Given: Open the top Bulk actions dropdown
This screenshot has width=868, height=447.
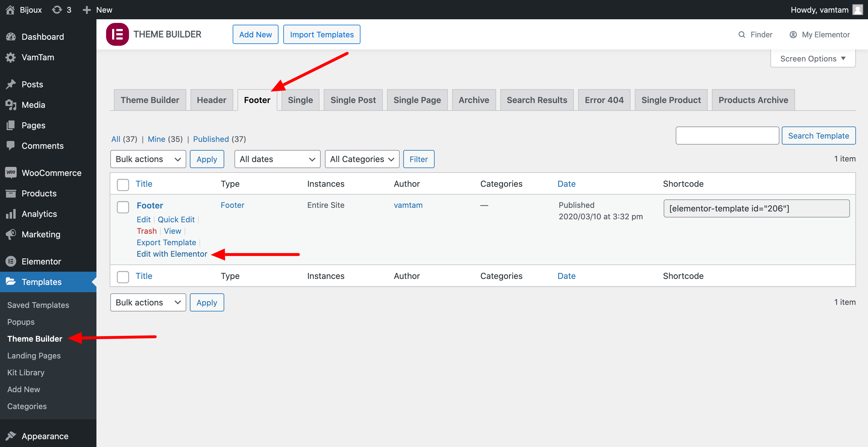Looking at the screenshot, I should point(148,159).
